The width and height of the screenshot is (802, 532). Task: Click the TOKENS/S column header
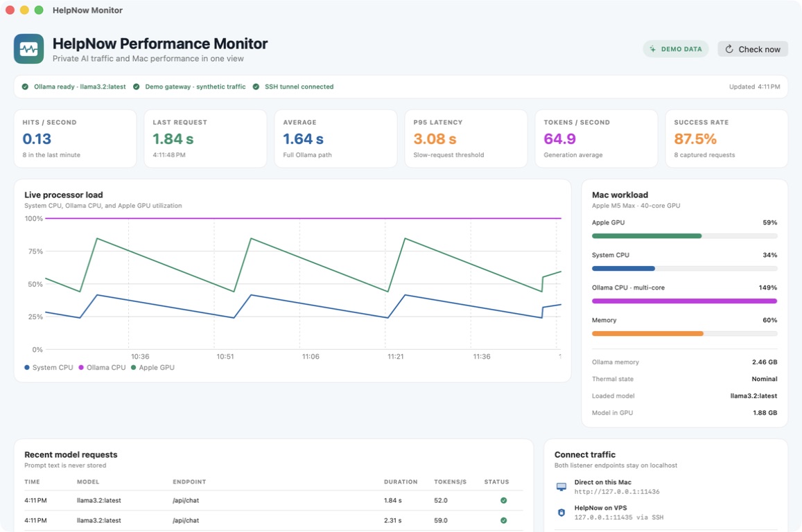[x=450, y=482]
